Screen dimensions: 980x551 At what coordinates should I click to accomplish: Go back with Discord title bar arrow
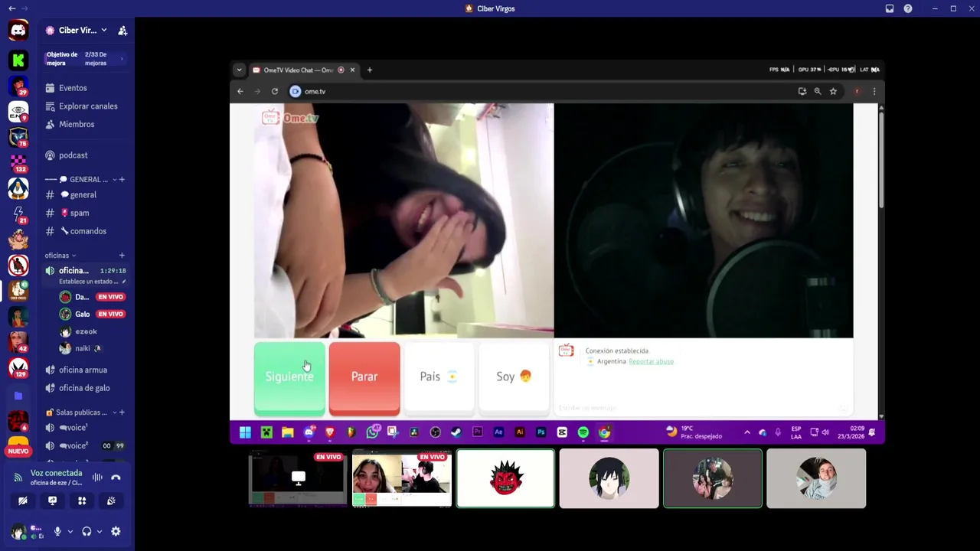click(x=11, y=8)
